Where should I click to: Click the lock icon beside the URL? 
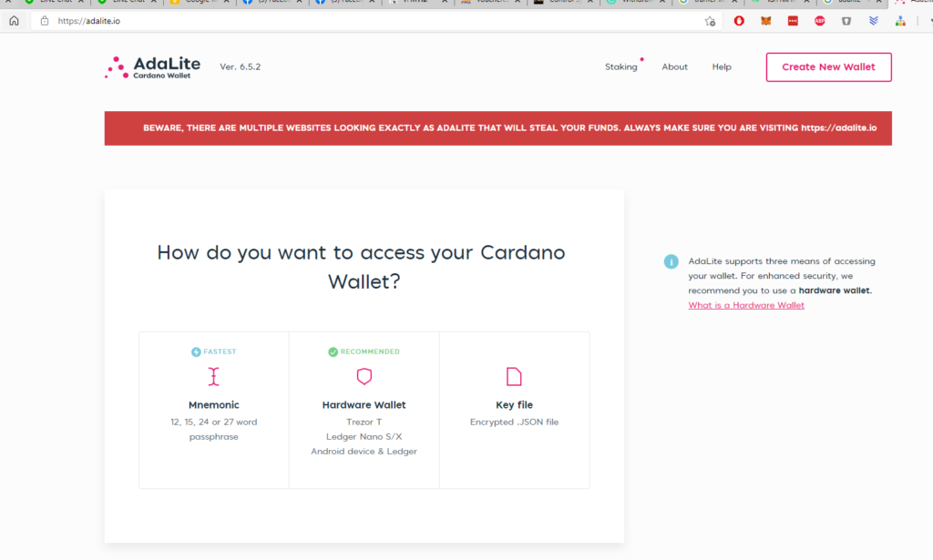(44, 21)
